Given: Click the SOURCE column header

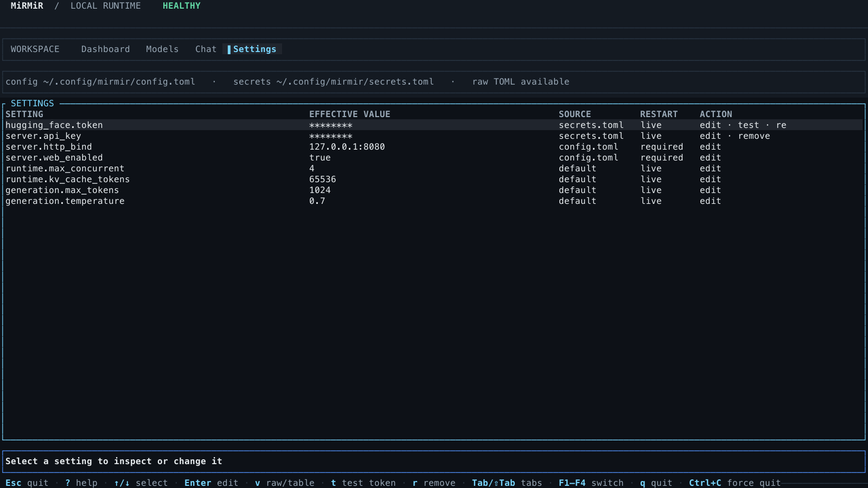Looking at the screenshot, I should click(x=575, y=114).
